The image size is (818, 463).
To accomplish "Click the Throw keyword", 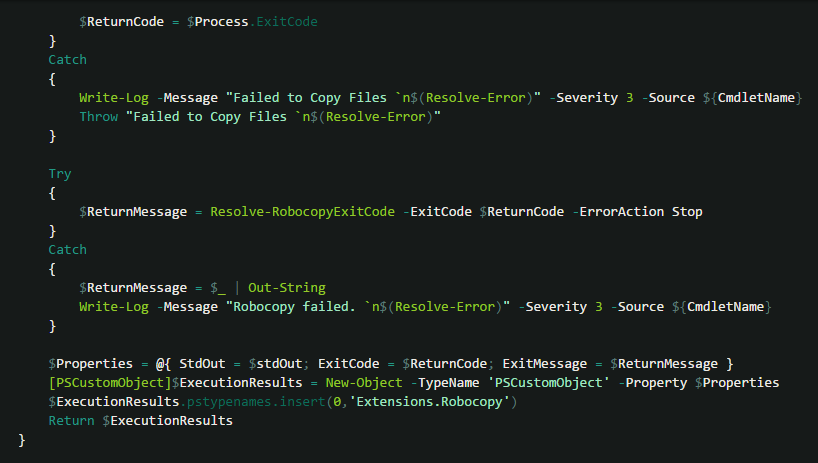I will [99, 117].
